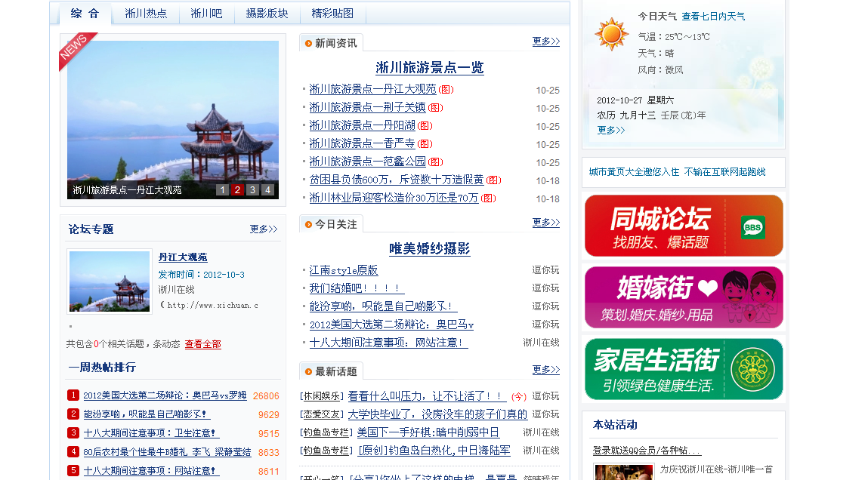
Task: Switch to the 淅川热点 tab
Action: click(x=146, y=13)
